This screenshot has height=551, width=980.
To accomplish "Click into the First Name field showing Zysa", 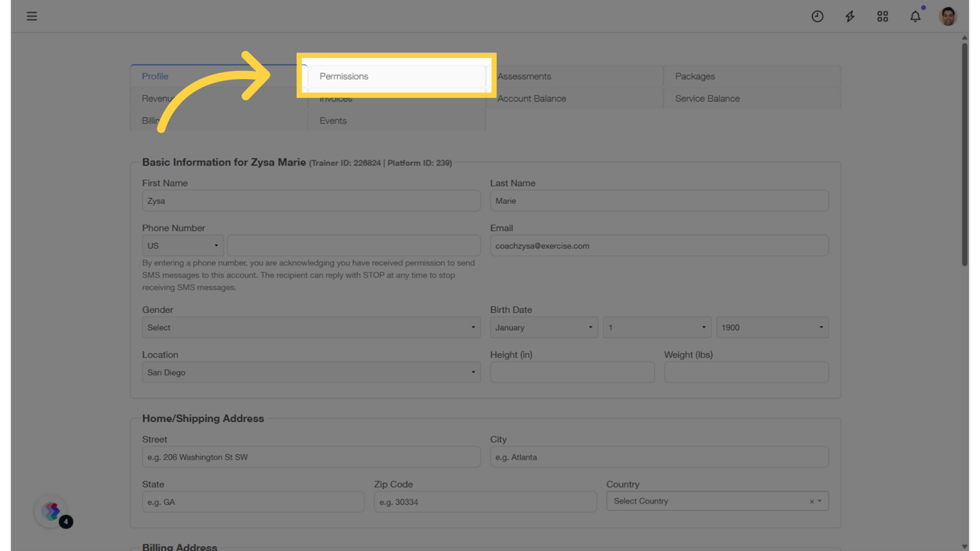I will (x=311, y=200).
